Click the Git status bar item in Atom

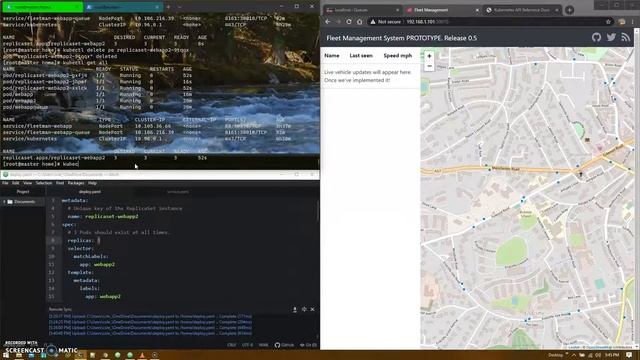tap(309, 345)
